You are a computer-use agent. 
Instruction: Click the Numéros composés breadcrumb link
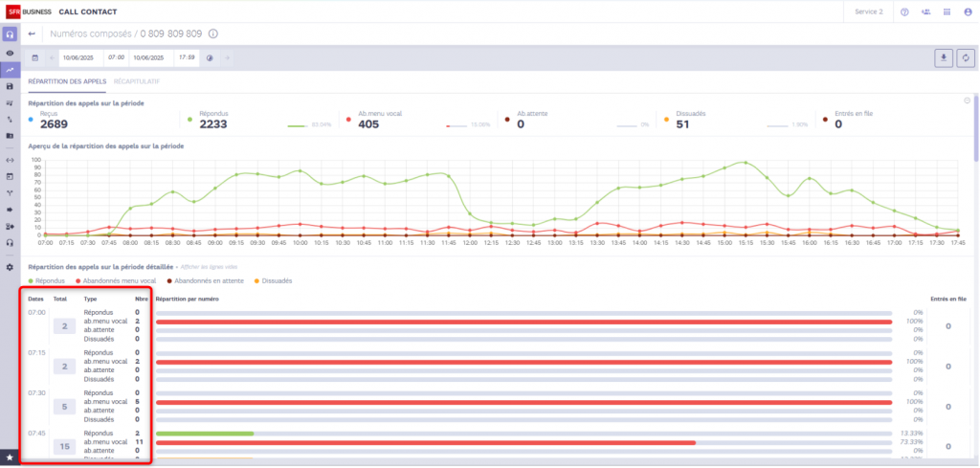tap(91, 33)
